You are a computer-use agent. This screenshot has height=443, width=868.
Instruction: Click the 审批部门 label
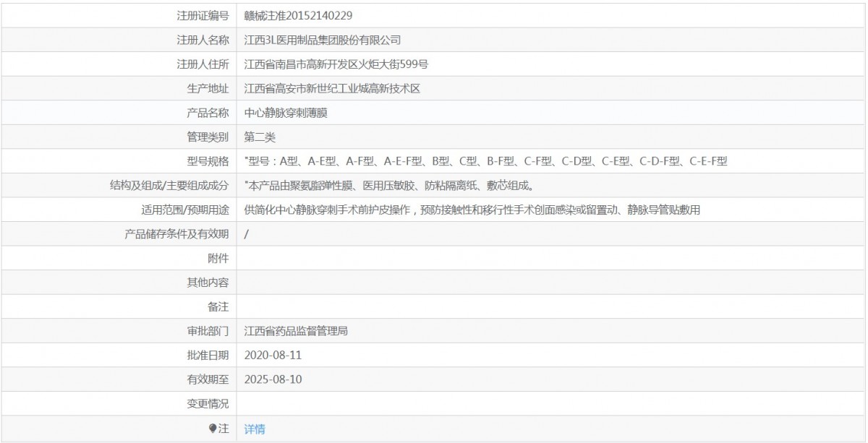click(x=208, y=331)
